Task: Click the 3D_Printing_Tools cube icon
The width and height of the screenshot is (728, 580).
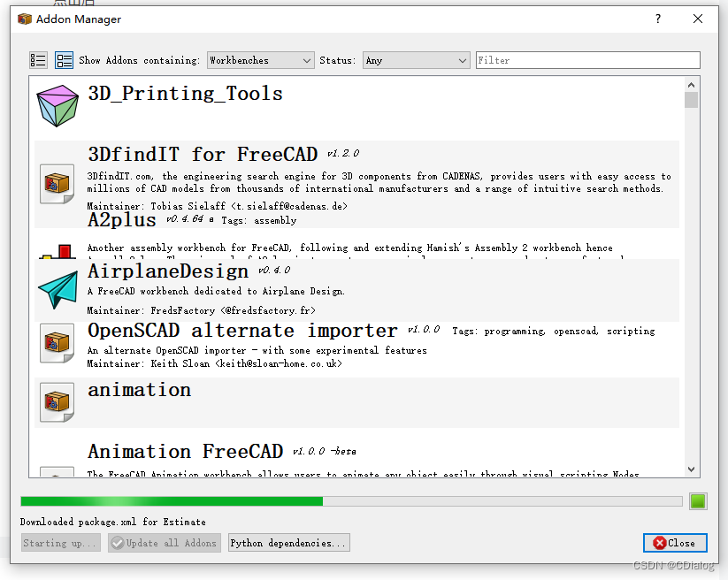Action: 57,106
